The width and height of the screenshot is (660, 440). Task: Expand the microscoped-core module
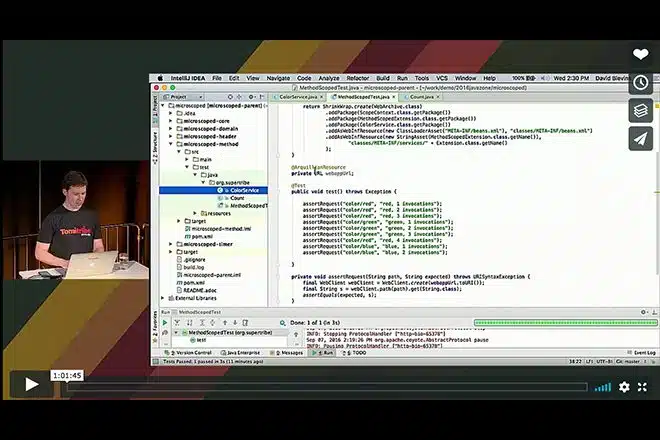tap(171, 121)
